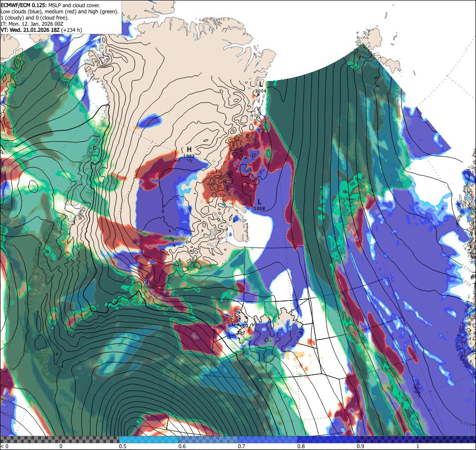Image resolution: width=476 pixels, height=450 pixels.
Task: Click the L low-pressure marker above 1008
Action: pos(259,202)
